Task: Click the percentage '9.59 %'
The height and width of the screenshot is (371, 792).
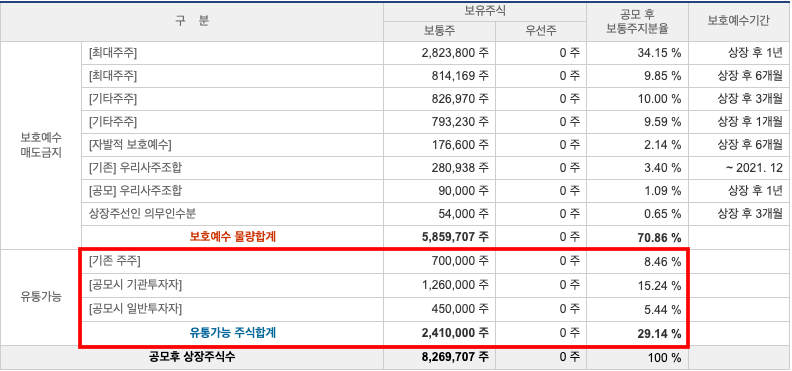Action: tap(662, 122)
